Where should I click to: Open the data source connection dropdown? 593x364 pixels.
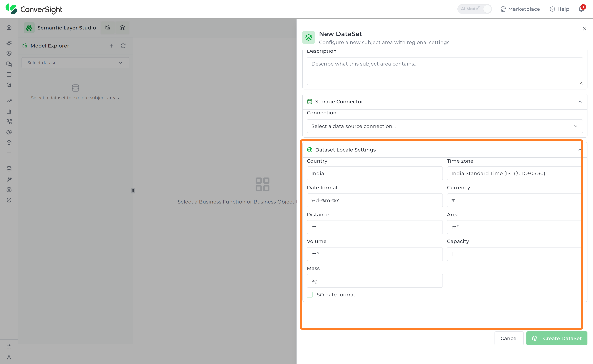coord(444,126)
